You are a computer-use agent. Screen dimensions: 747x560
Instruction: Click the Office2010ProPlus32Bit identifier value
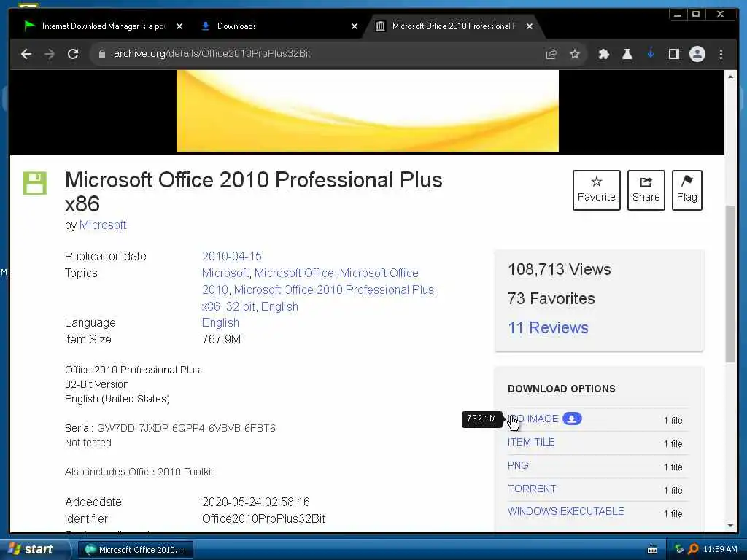[x=263, y=518]
